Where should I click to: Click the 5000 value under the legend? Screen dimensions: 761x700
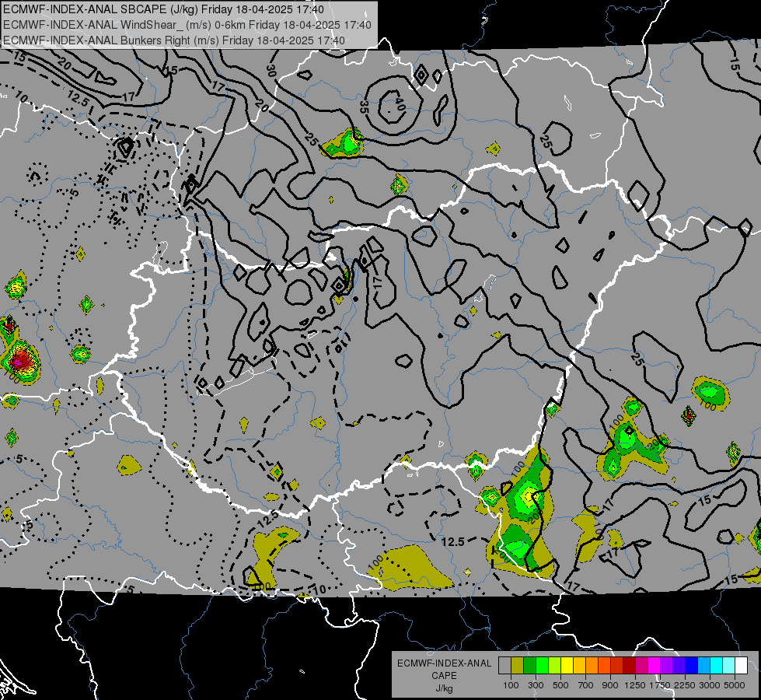tap(734, 685)
